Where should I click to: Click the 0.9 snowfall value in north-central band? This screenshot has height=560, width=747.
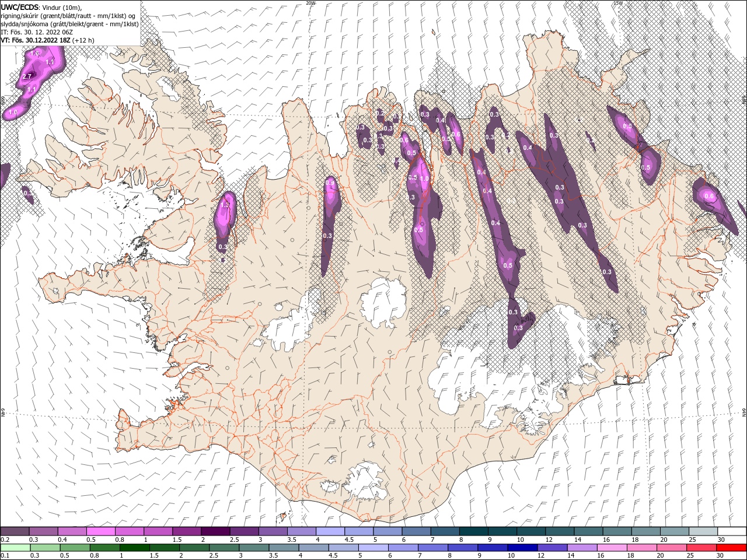(x=330, y=183)
